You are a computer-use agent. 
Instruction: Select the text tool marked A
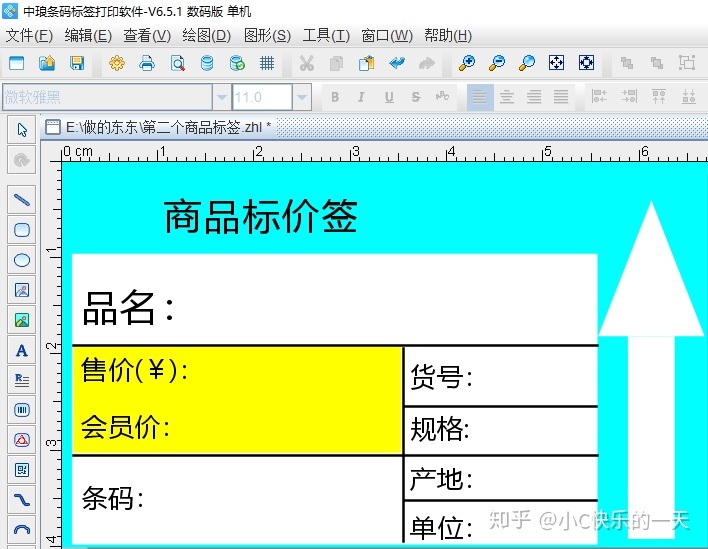[x=22, y=350]
